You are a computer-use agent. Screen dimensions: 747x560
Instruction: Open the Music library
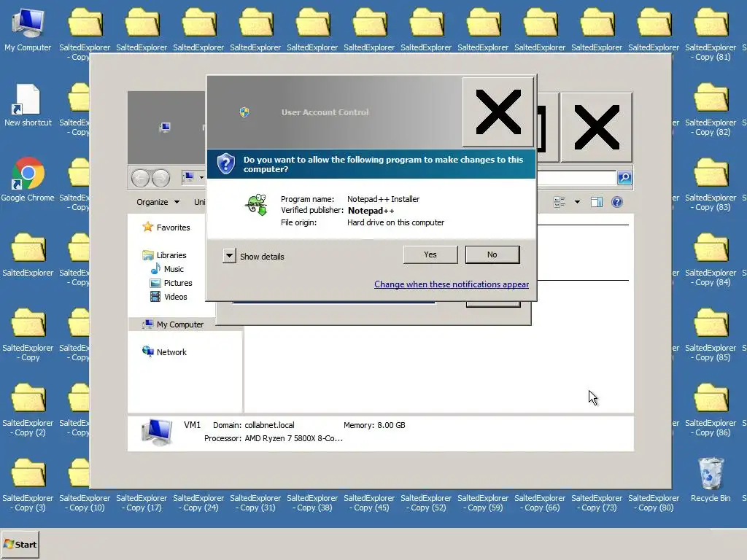(167, 269)
